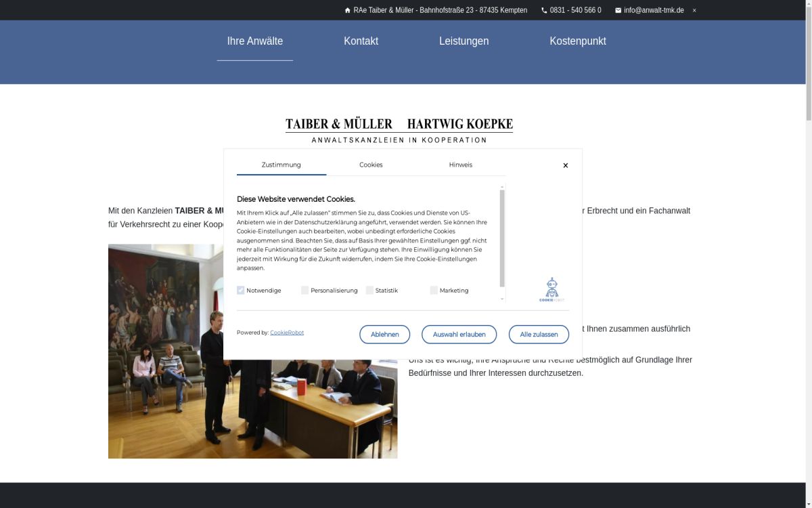Click the CookieRobot robot logo

[551, 289]
